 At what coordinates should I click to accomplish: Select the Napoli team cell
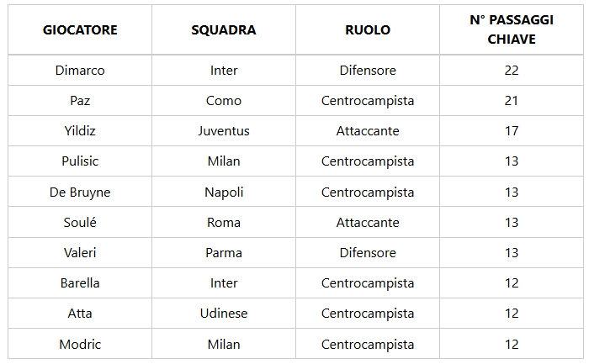tap(224, 193)
